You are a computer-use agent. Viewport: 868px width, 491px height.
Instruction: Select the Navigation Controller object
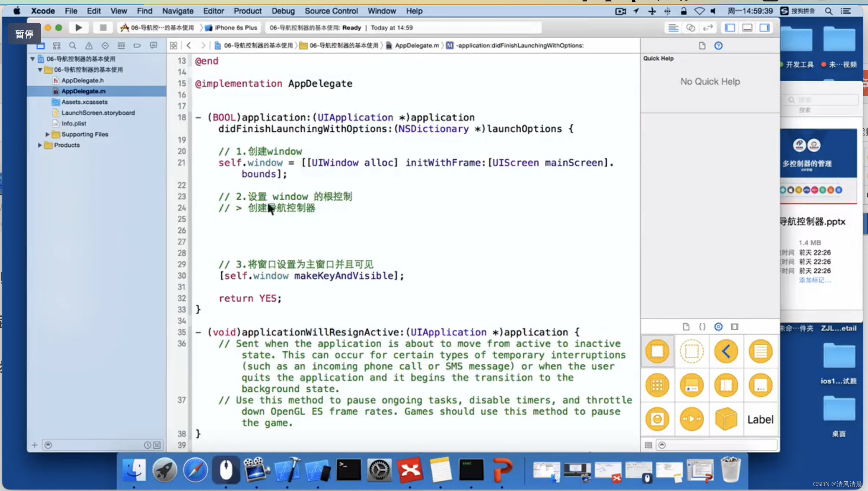tap(726, 351)
